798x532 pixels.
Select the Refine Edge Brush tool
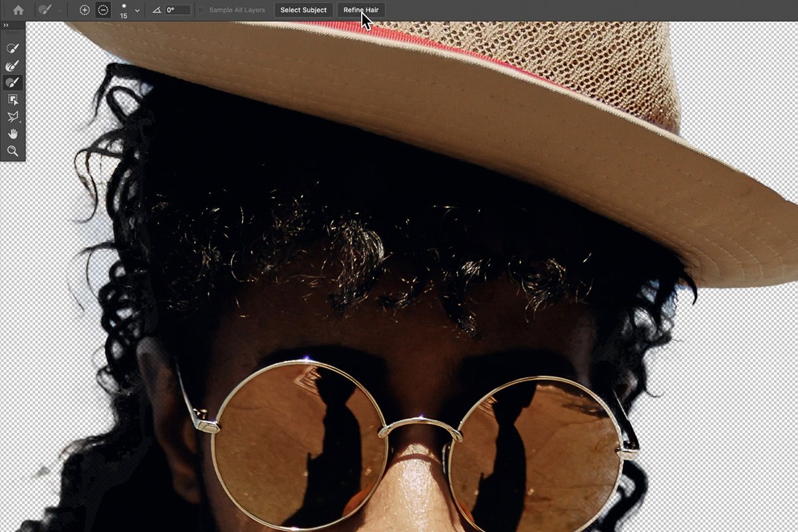point(13,66)
